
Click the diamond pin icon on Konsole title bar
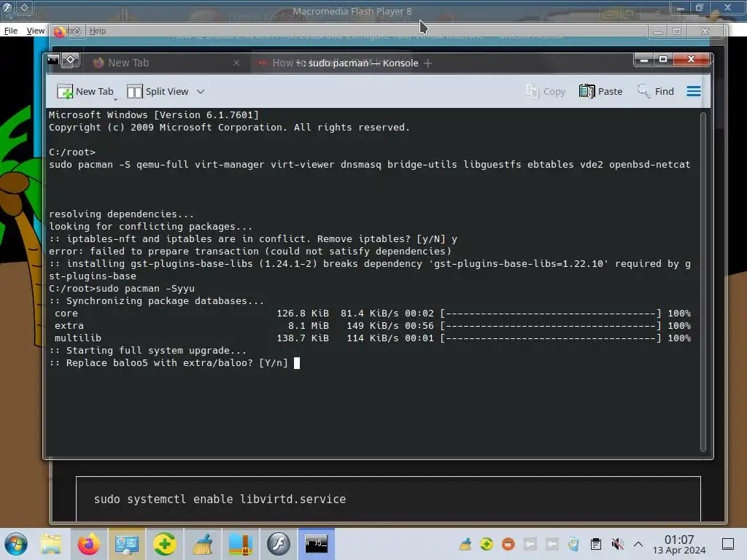71,60
